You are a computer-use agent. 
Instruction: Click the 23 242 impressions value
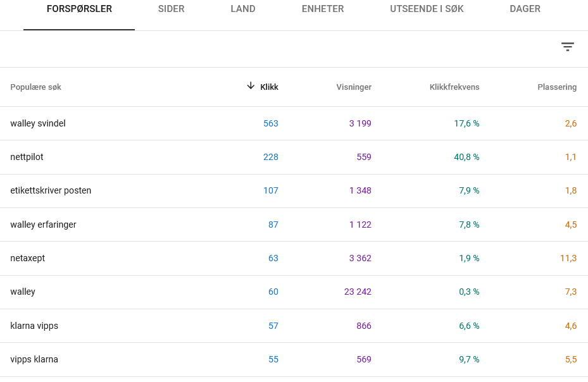click(x=358, y=292)
